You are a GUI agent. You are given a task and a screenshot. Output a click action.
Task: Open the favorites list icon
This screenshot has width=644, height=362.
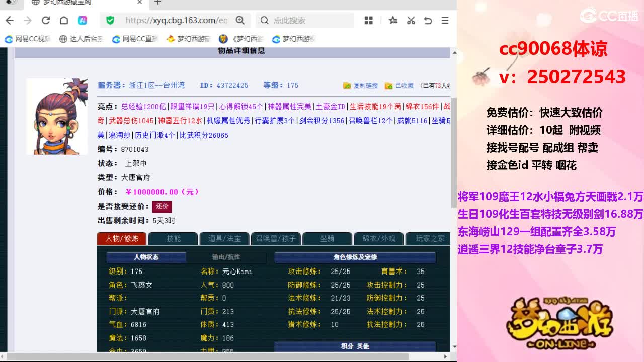tap(393, 20)
